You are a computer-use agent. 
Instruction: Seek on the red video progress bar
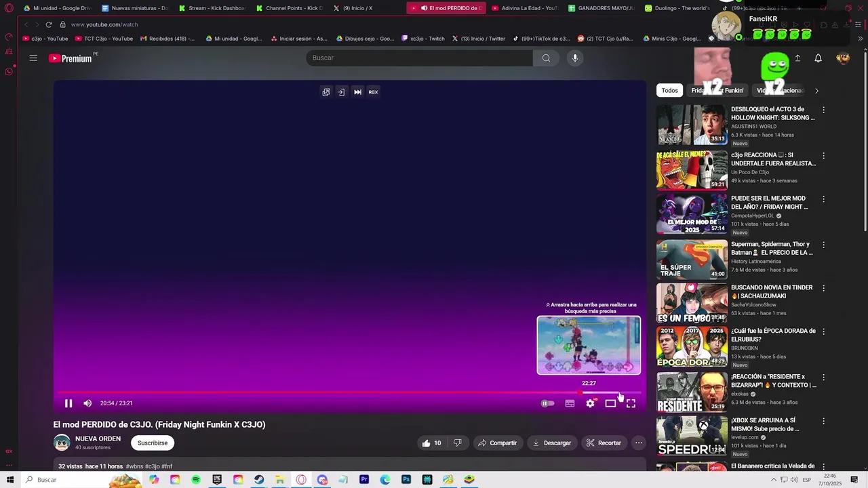(349, 392)
